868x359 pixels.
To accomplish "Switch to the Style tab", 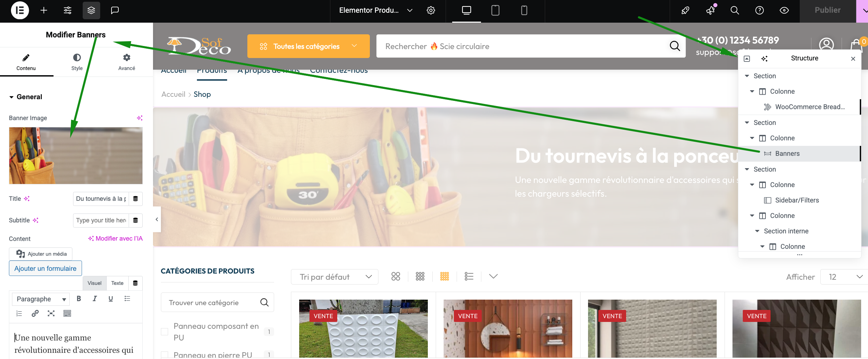I will 77,62.
